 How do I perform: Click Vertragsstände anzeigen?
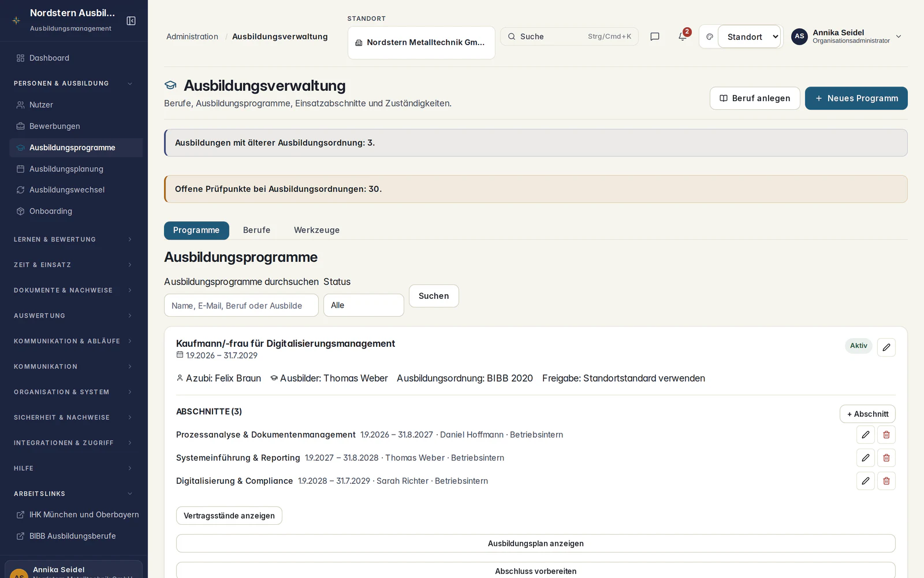(x=229, y=516)
